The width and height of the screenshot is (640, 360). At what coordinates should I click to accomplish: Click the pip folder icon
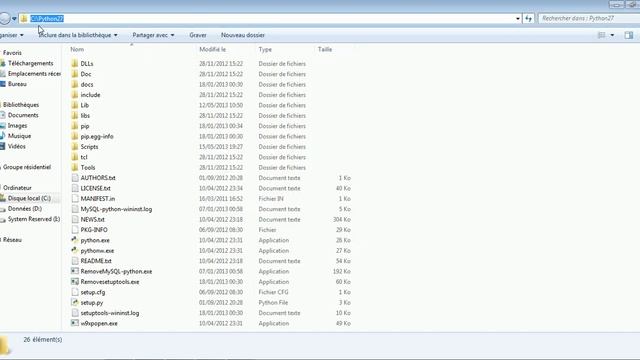[x=75, y=126]
